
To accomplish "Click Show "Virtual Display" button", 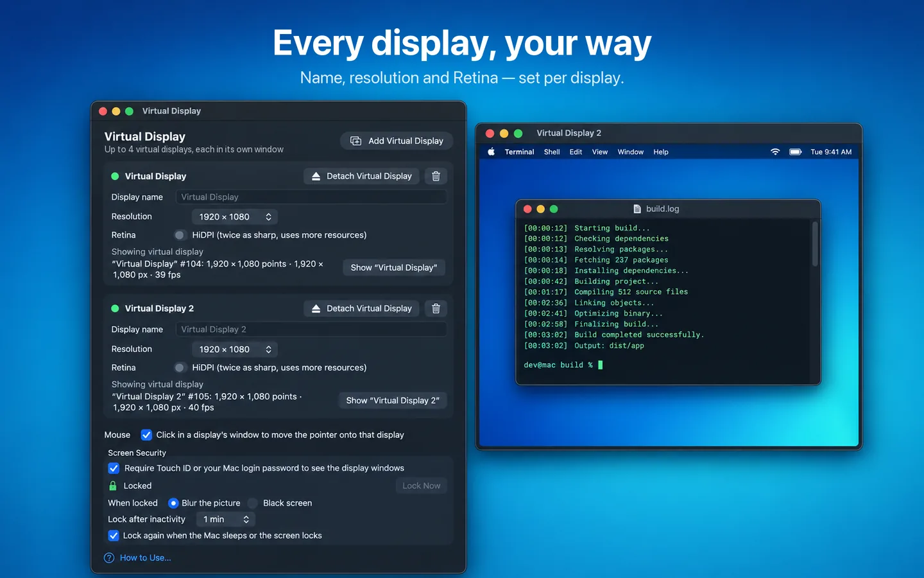I will click(394, 267).
